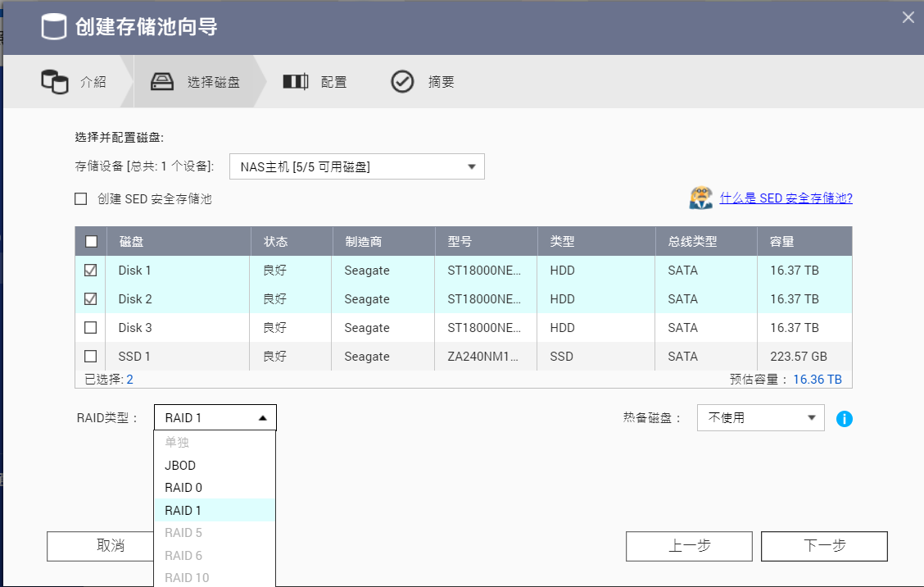Click the summary step checkmark icon
Screen dimensions: 924x587
(402, 82)
